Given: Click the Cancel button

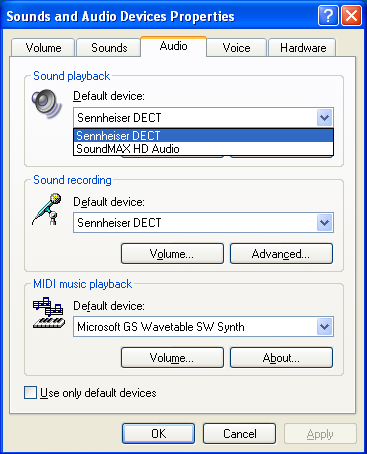Looking at the screenshot, I should coord(240,434).
